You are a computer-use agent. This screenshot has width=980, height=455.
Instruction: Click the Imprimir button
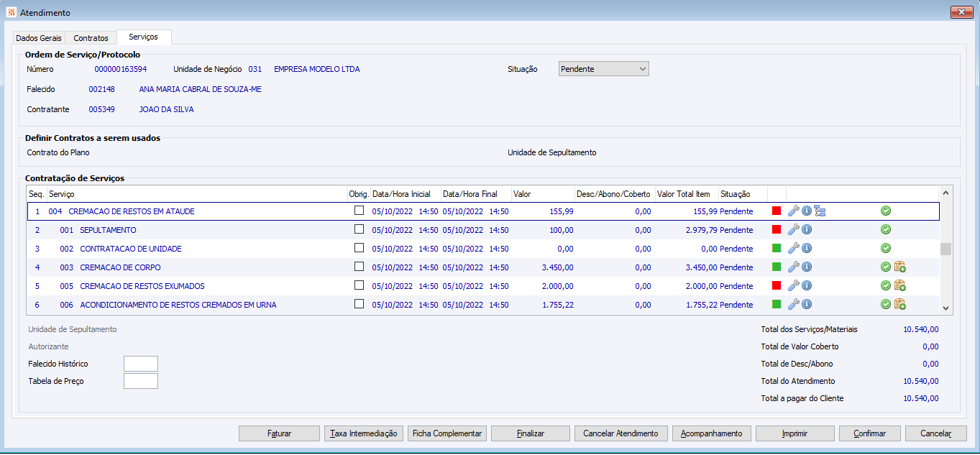point(795,433)
